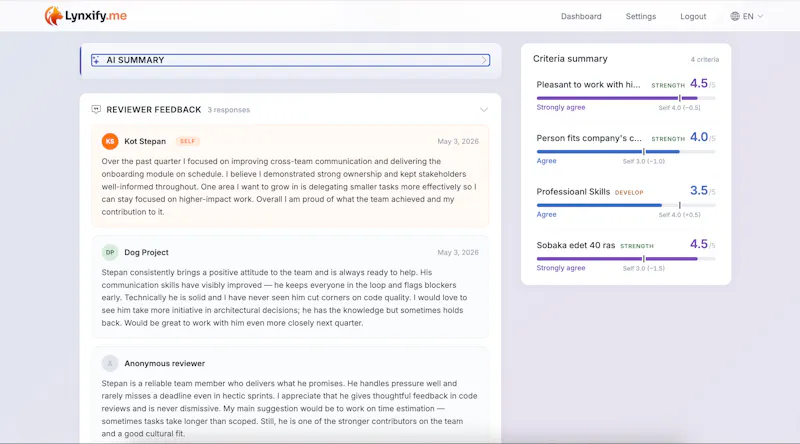This screenshot has width=800, height=444.
Task: Click the Sobaka edet 40 ras score bar
Action: click(x=626, y=259)
